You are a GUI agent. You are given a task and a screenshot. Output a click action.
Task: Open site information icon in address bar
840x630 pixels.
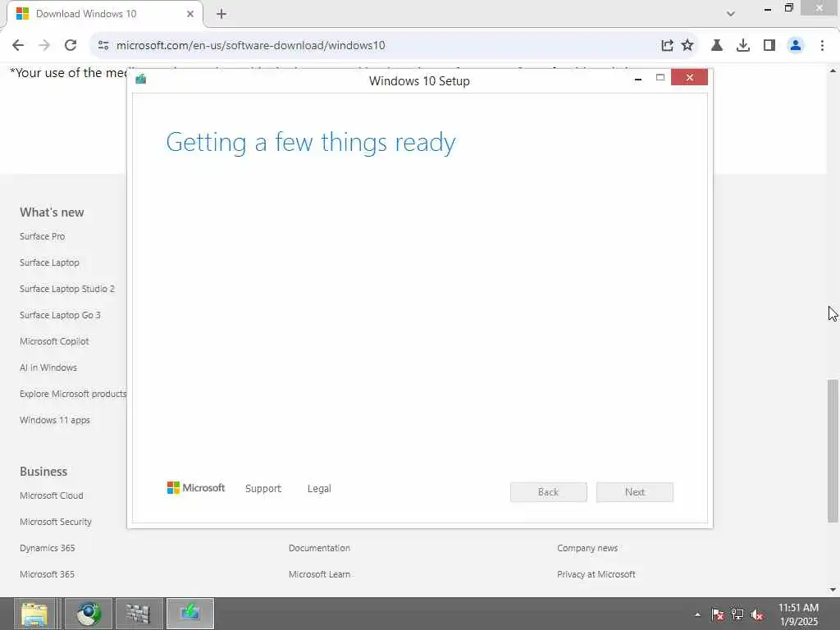click(103, 46)
